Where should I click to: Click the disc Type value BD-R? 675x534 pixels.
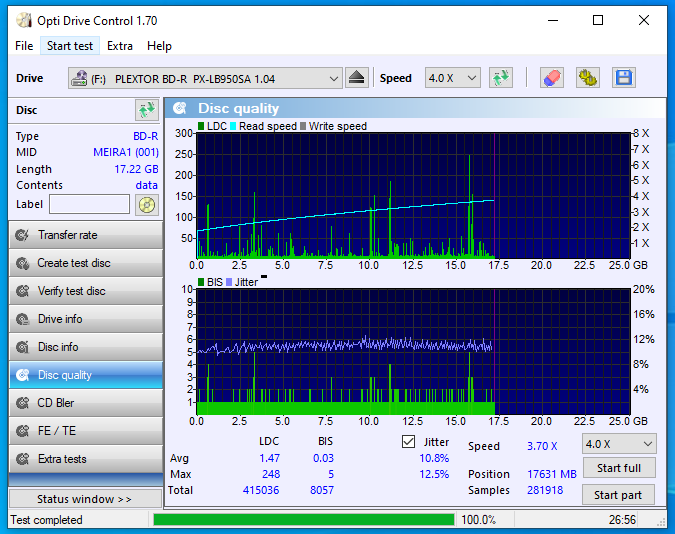[146, 136]
